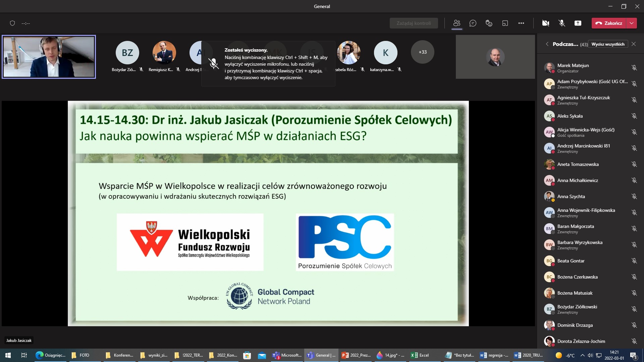Click the Wycisz wszystkich button

[x=608, y=44]
